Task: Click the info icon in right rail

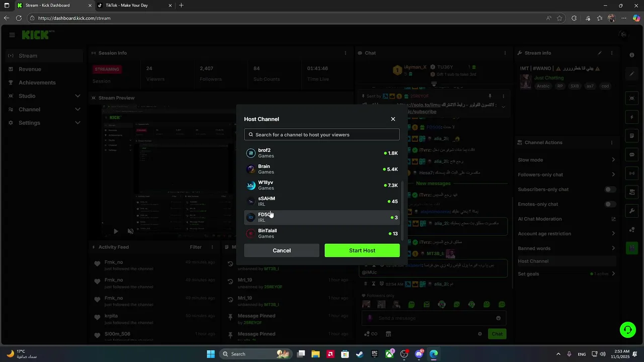Action: [632, 55]
